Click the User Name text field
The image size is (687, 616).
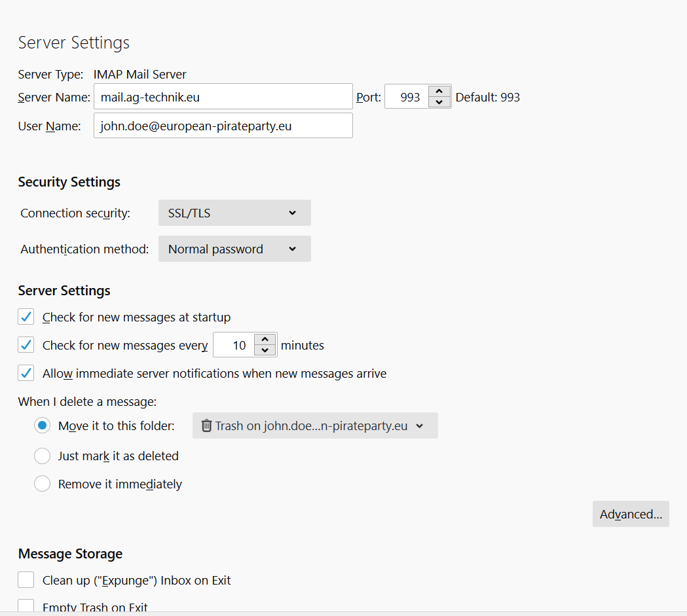tap(223, 126)
